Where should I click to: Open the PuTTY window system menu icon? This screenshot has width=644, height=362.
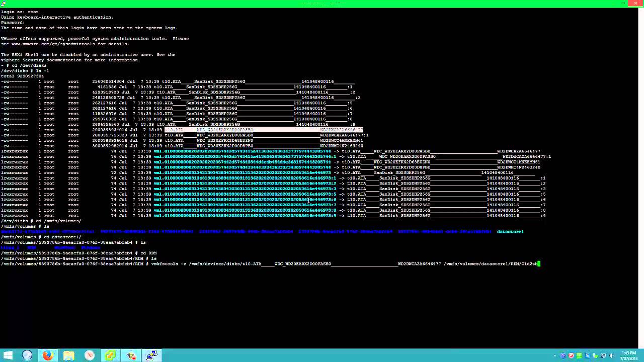point(4,3)
